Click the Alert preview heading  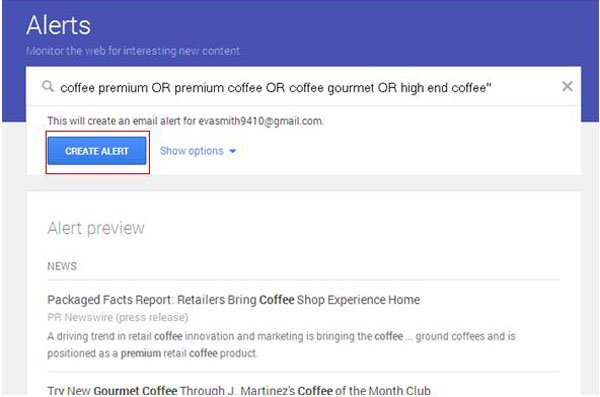tap(96, 228)
